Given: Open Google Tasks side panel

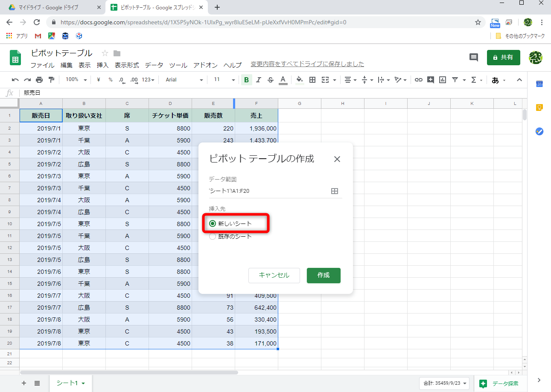Looking at the screenshot, I should coord(539,131).
